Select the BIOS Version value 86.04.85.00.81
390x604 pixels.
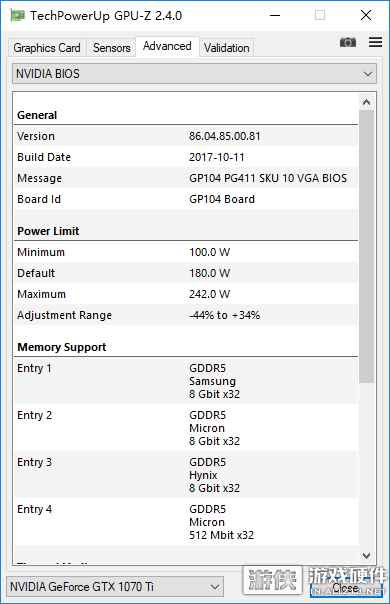point(225,136)
